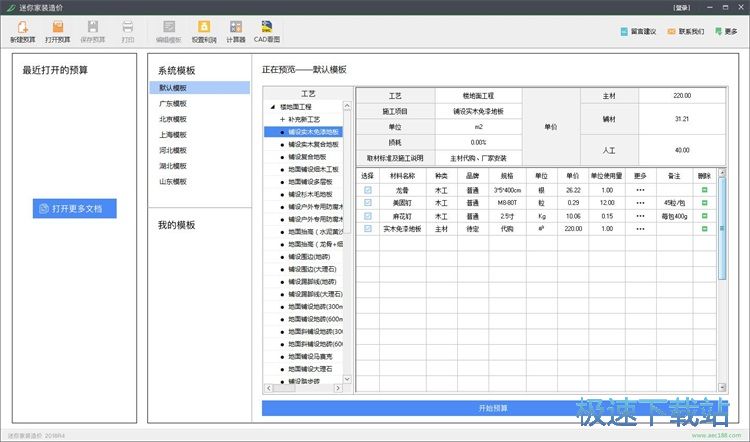Click the 设置利润 toolbar icon

pos(203,27)
